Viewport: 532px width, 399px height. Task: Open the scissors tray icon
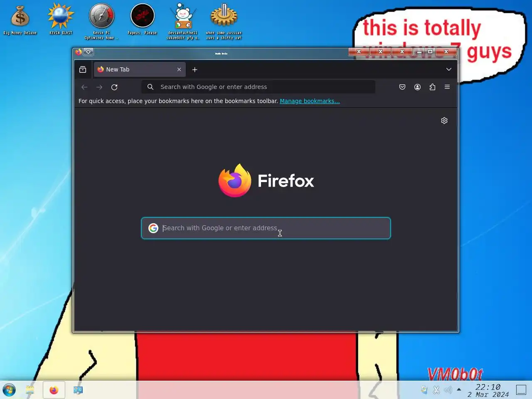[436, 390]
